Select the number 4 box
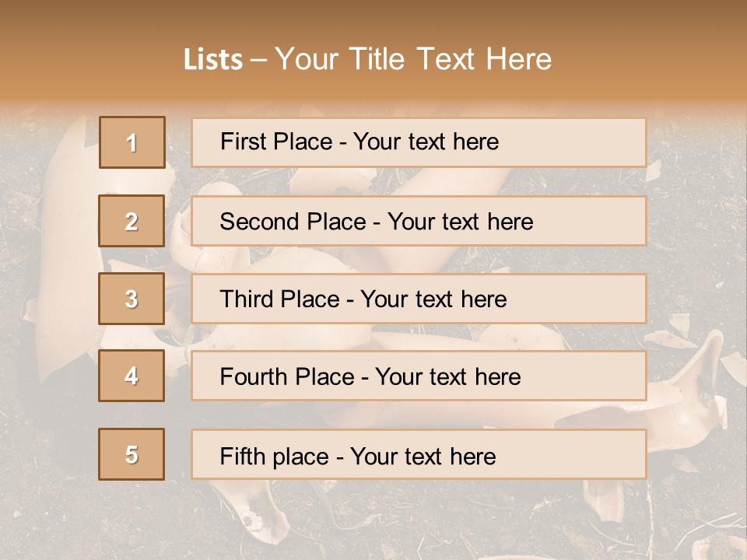Image resolution: width=747 pixels, height=560 pixels. [x=132, y=376]
